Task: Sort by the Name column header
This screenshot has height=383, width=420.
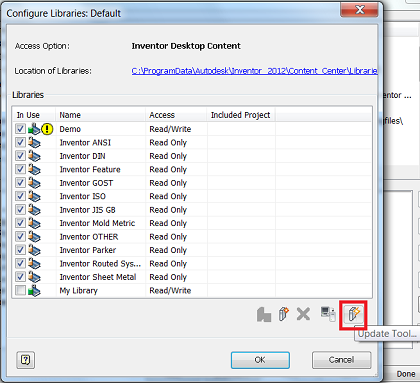Action: 101,115
